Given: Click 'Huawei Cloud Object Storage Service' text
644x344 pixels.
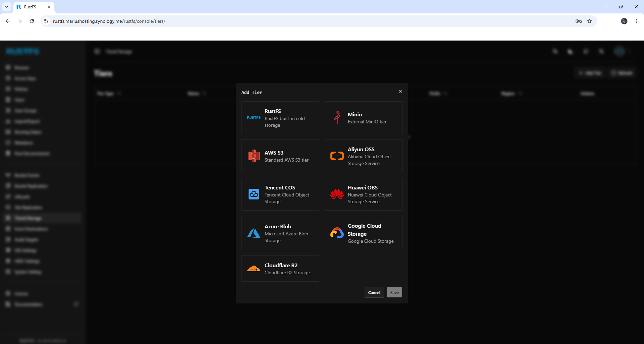Looking at the screenshot, I should (370, 198).
